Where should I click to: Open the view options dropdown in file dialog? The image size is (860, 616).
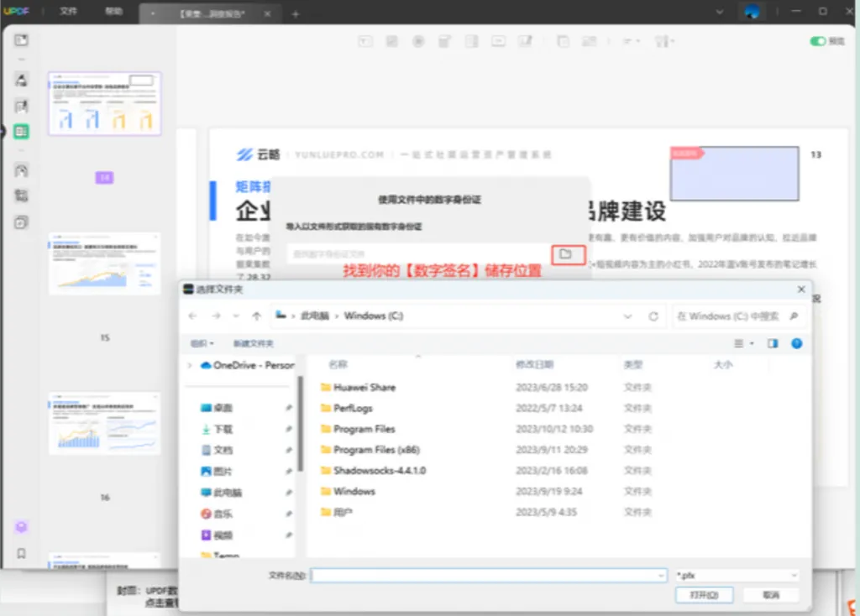coord(744,343)
